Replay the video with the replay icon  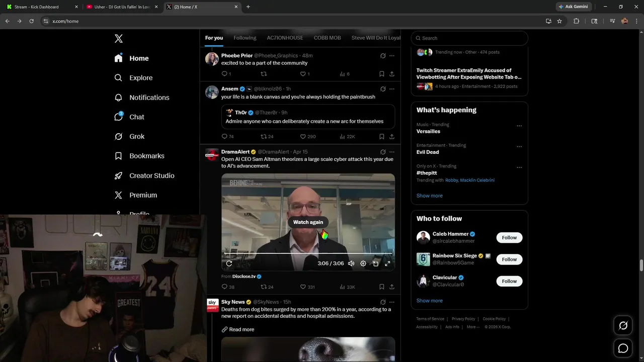tap(229, 263)
